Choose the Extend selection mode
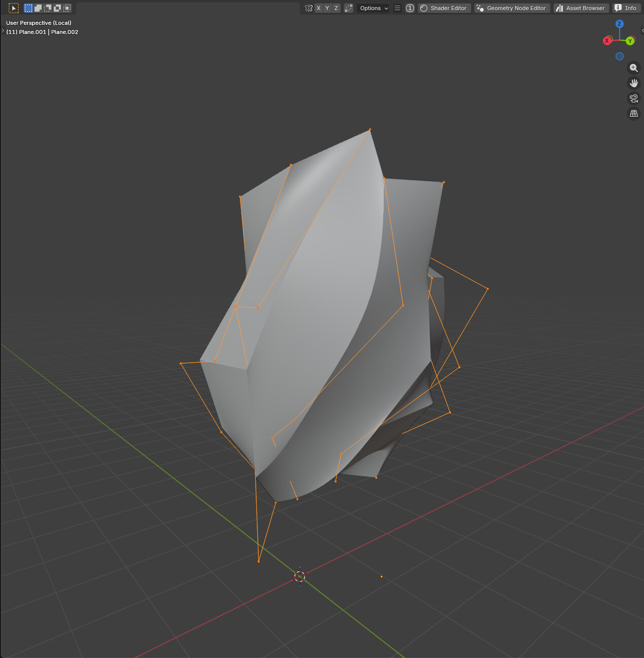The image size is (644, 658). click(x=38, y=8)
